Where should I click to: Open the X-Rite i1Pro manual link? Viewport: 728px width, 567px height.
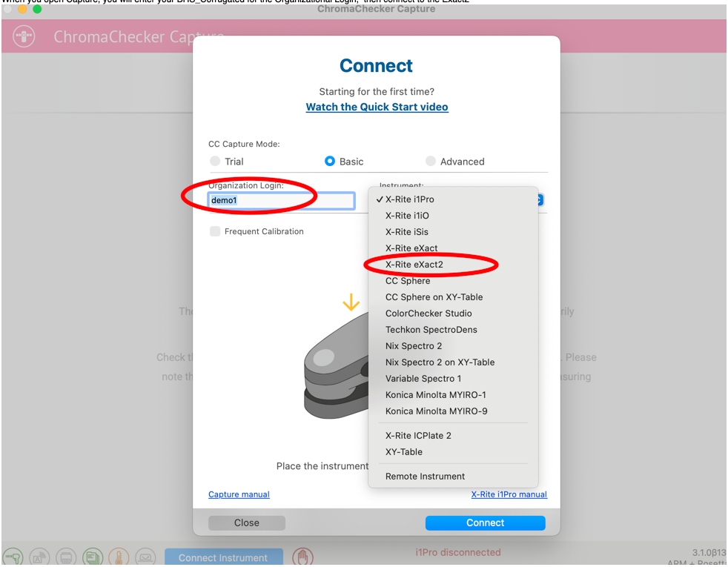pyautogui.click(x=509, y=494)
